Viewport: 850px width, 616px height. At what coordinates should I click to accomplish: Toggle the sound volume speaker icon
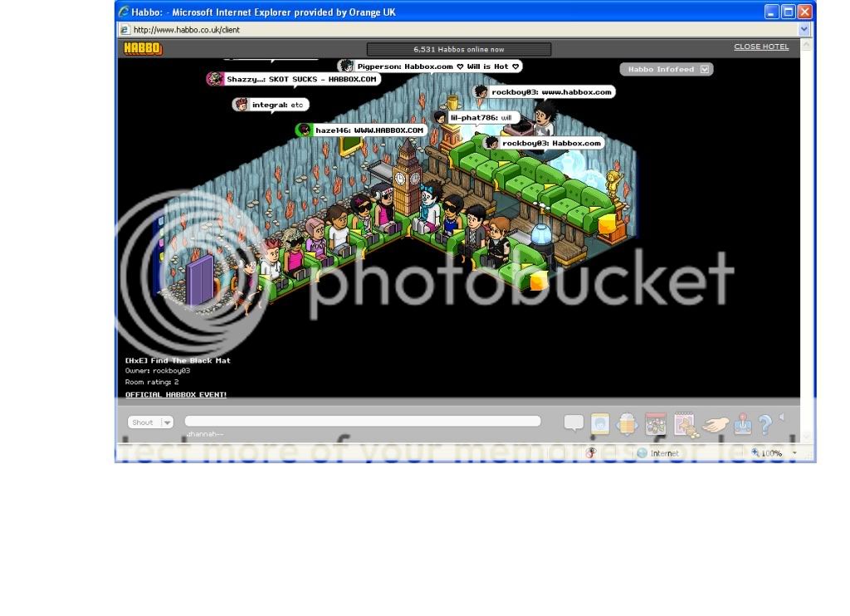(782, 417)
